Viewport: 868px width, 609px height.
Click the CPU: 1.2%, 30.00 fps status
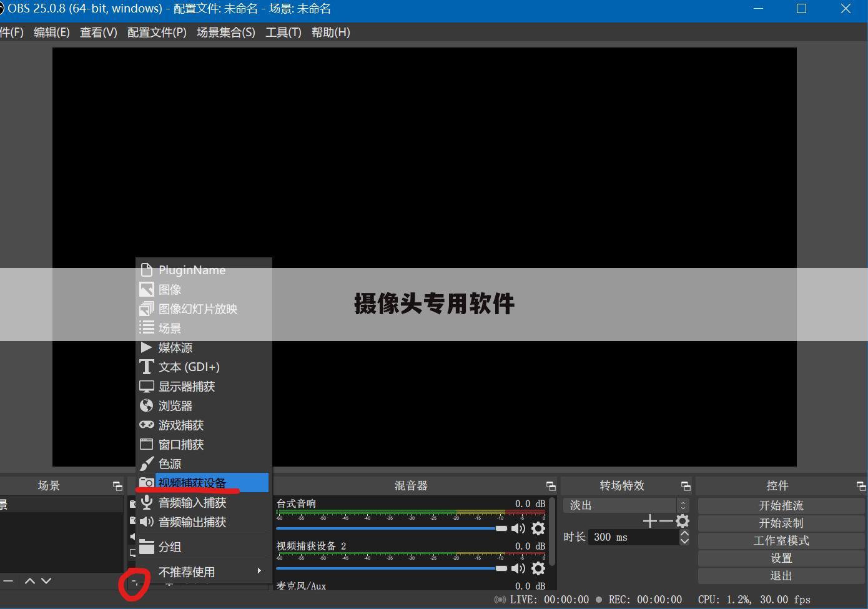(x=754, y=600)
